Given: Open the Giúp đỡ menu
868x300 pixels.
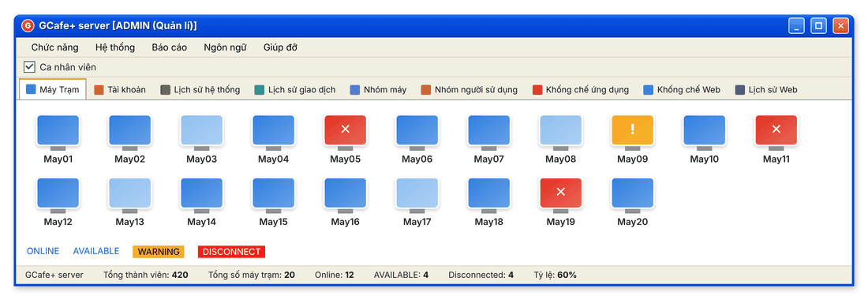Looking at the screenshot, I should click(x=281, y=47).
